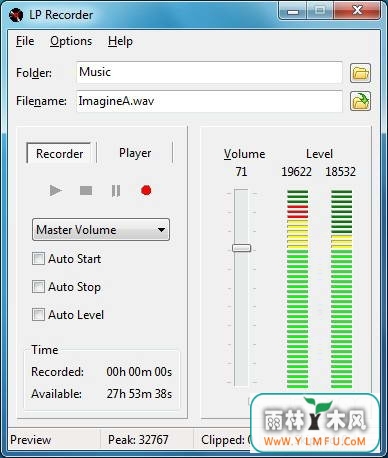
Task: Enable the Auto Level checkbox
Action: click(38, 314)
